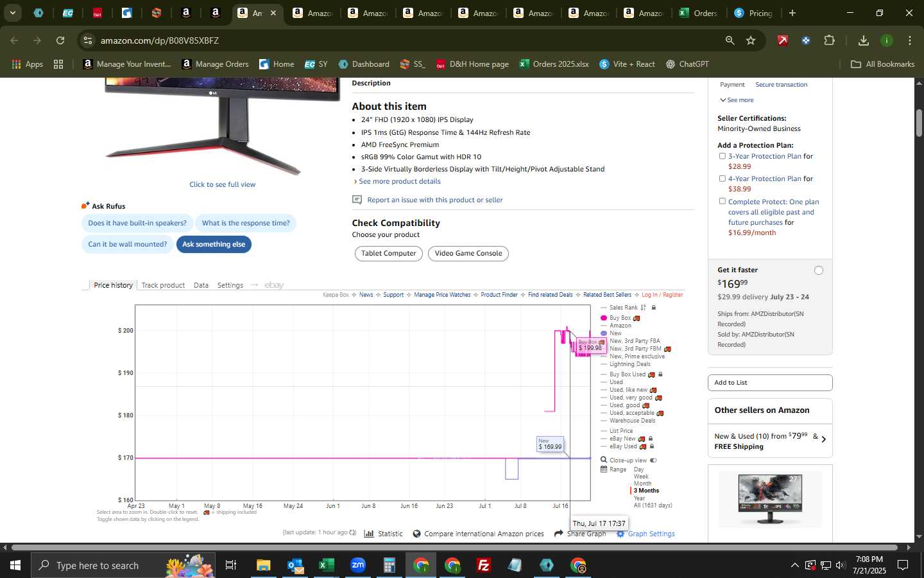The width and height of the screenshot is (924, 578).
Task: Set graph range to All (1631 days)
Action: [653, 505]
